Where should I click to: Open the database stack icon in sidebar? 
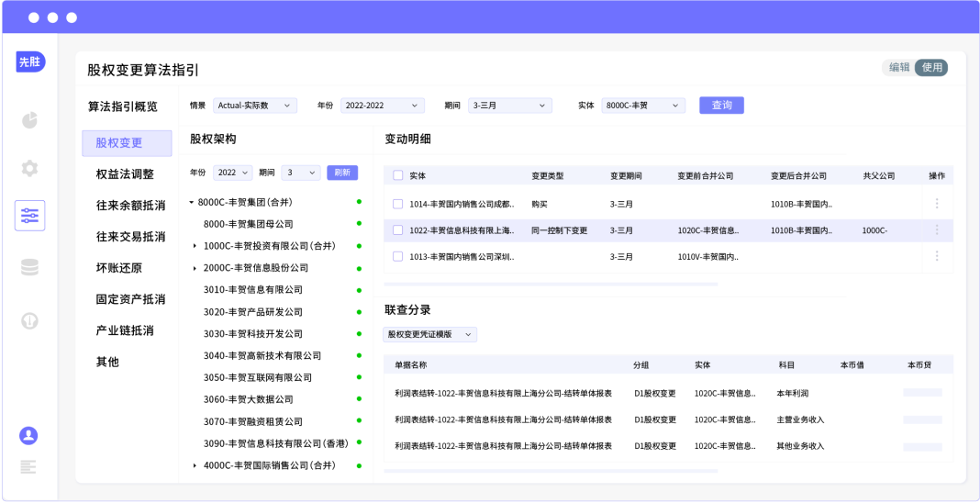click(x=29, y=267)
